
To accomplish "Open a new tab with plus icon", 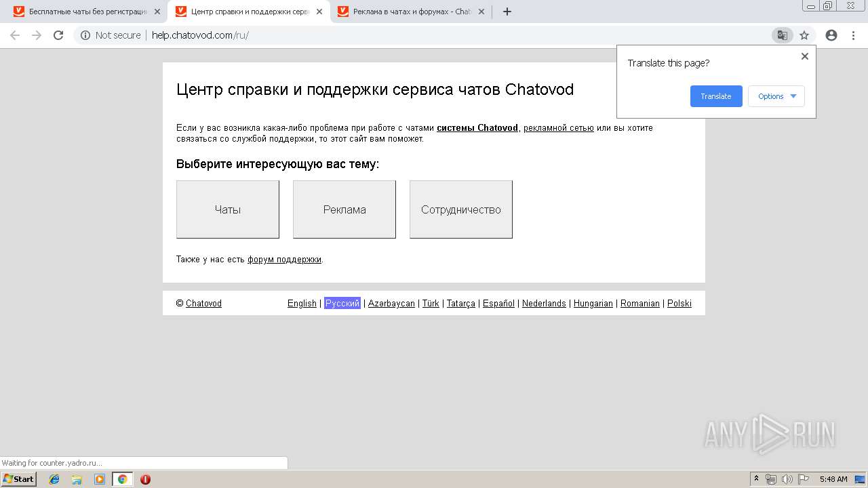I will (507, 12).
